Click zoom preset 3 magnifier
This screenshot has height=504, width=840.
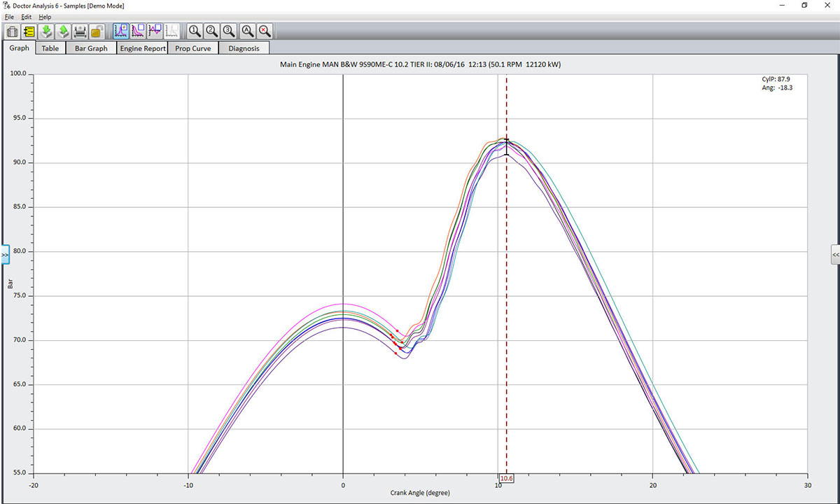click(x=229, y=31)
